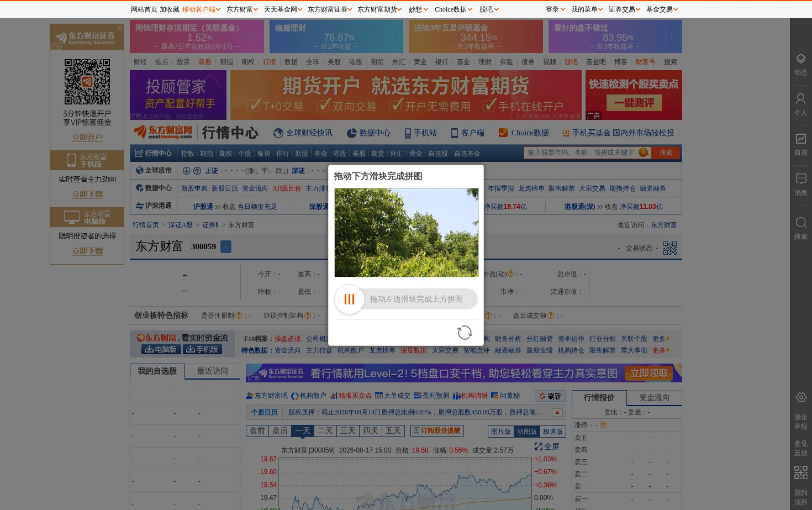
Task: Select 一天 chart period
Action: point(303,430)
